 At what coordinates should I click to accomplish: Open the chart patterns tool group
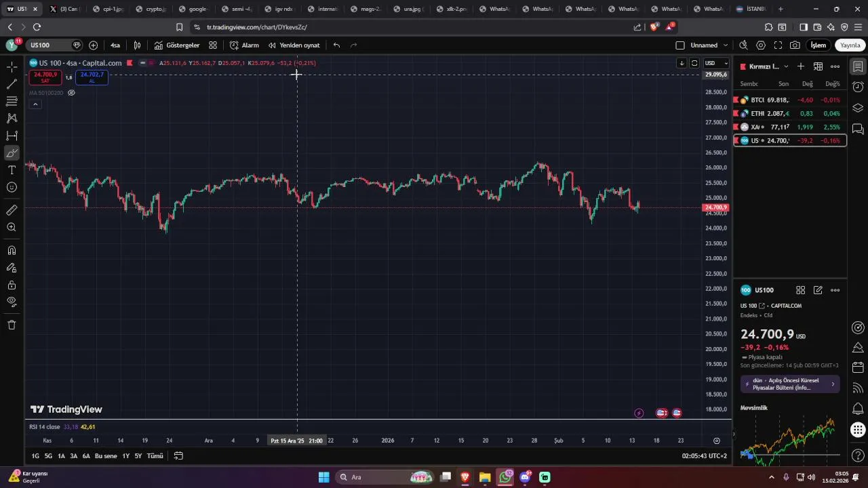coord(12,118)
